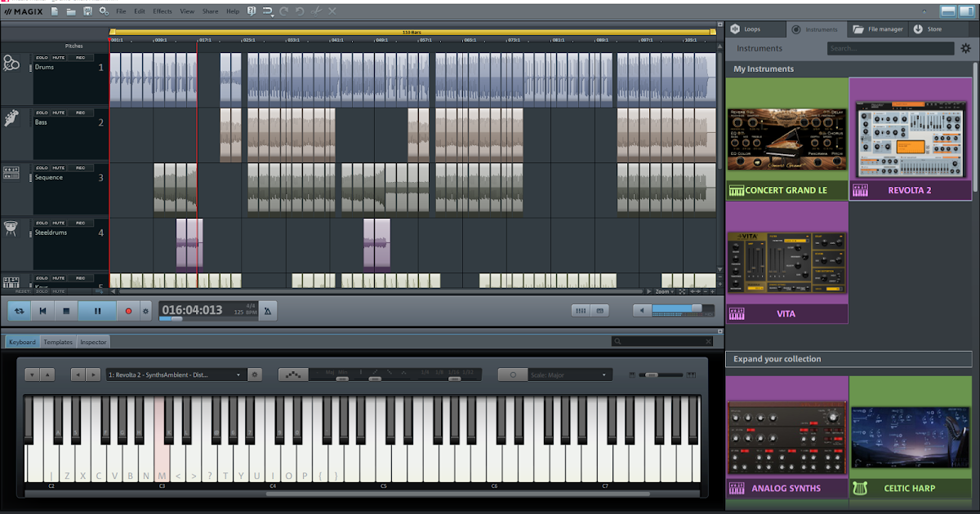Click the delete X icon in the toolbar
The height and width of the screenshot is (514, 980).
(332, 11)
